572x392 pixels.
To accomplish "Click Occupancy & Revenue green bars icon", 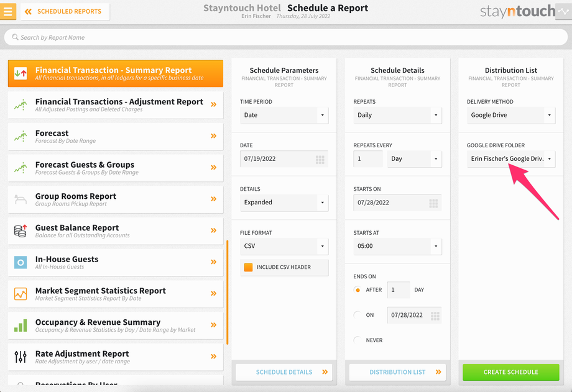I will click(21, 326).
